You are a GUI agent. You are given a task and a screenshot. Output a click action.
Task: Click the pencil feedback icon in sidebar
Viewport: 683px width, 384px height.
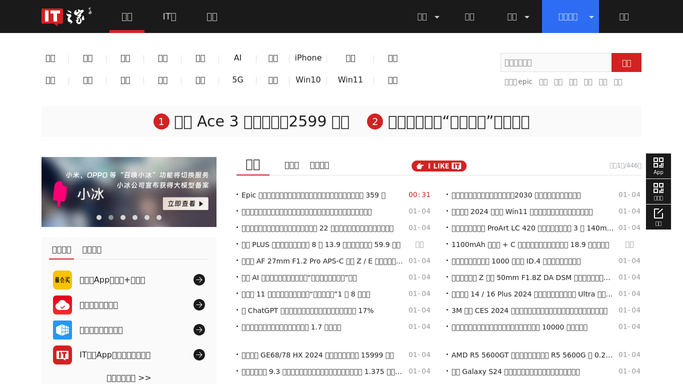pyautogui.click(x=658, y=217)
